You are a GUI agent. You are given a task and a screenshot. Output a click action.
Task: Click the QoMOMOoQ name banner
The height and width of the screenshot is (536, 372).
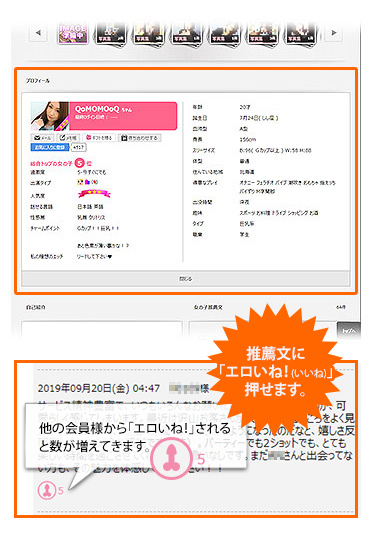pos(123,116)
